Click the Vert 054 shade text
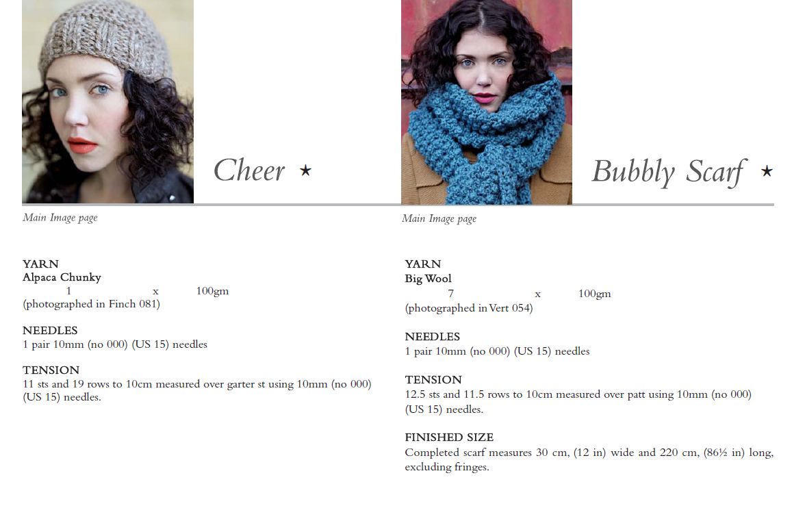Screen dimensions: 792x532 pyautogui.click(x=509, y=308)
